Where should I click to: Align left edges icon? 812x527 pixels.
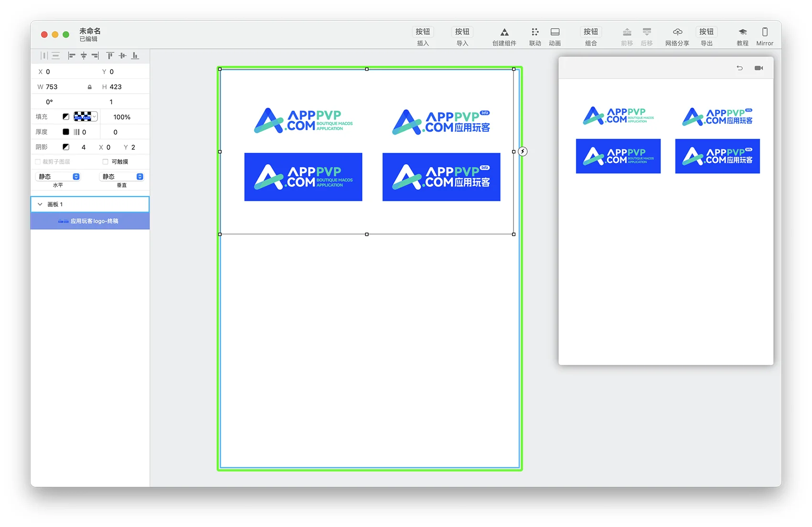coord(72,56)
